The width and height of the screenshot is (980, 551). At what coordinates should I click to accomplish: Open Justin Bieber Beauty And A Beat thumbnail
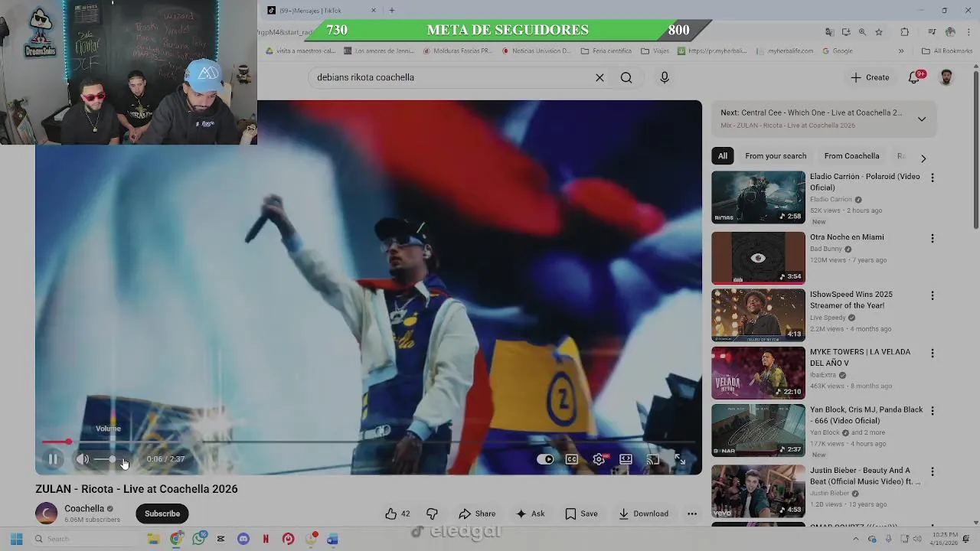coord(758,491)
